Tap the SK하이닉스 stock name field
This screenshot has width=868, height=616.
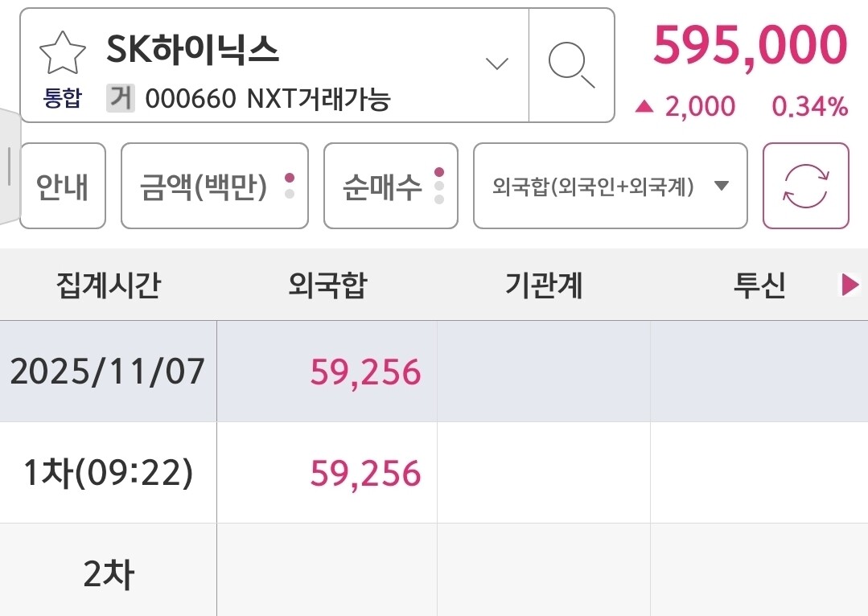(x=193, y=51)
